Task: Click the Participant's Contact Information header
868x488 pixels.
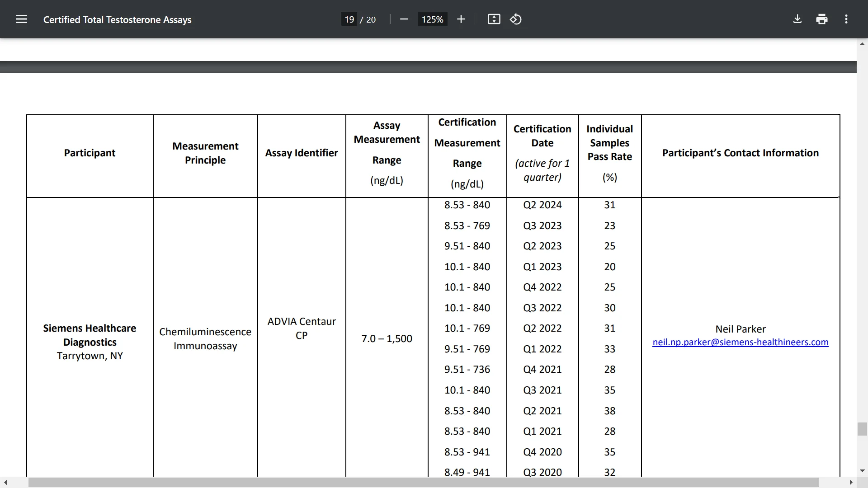Action: click(741, 153)
